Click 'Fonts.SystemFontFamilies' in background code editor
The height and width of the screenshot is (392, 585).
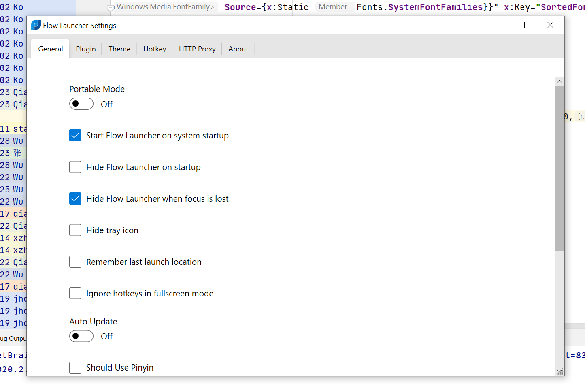[420, 7]
